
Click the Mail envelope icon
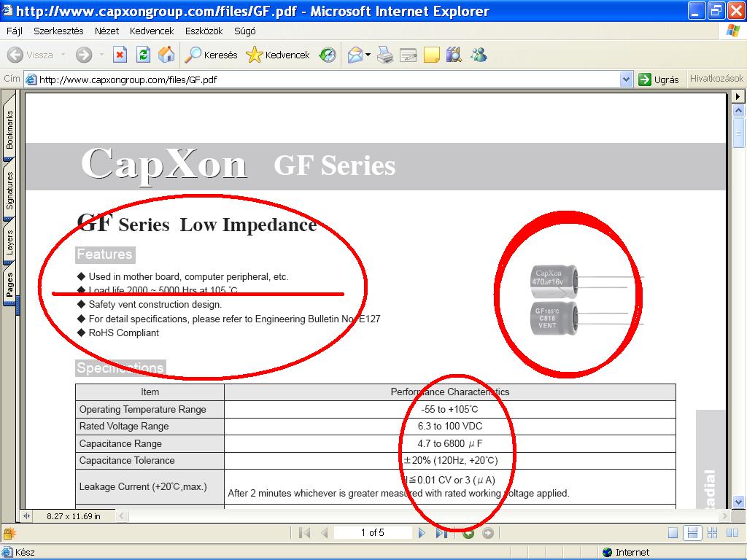tap(355, 55)
